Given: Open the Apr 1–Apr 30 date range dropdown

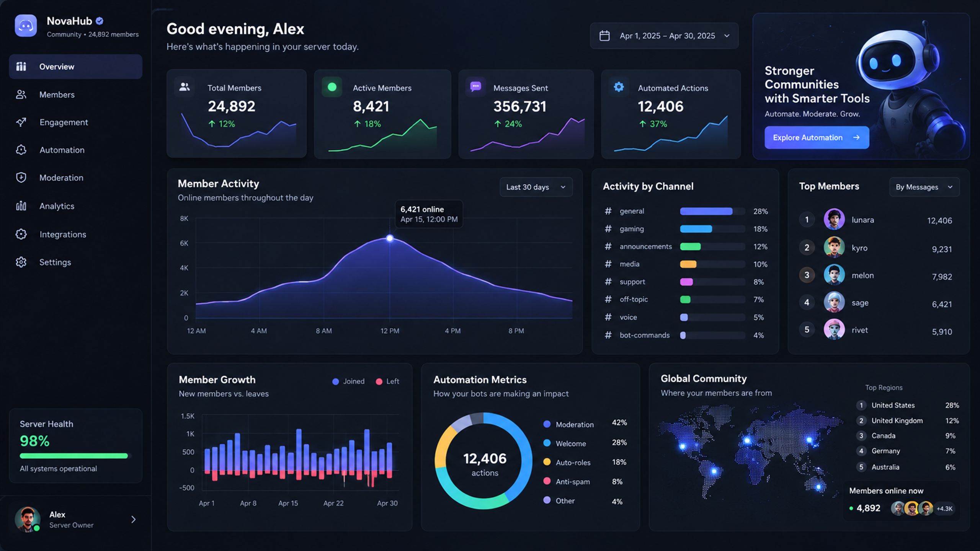Looking at the screenshot, I should (x=664, y=36).
